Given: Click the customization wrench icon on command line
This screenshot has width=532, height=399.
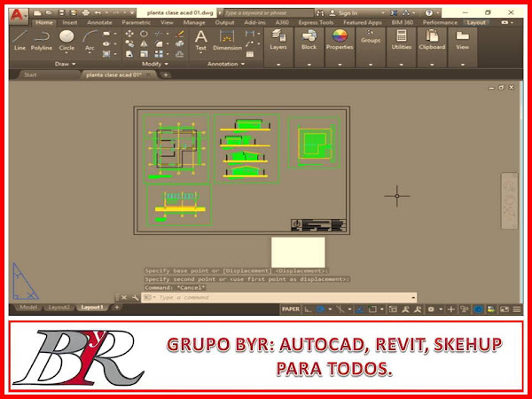Looking at the screenshot, I should [135, 298].
